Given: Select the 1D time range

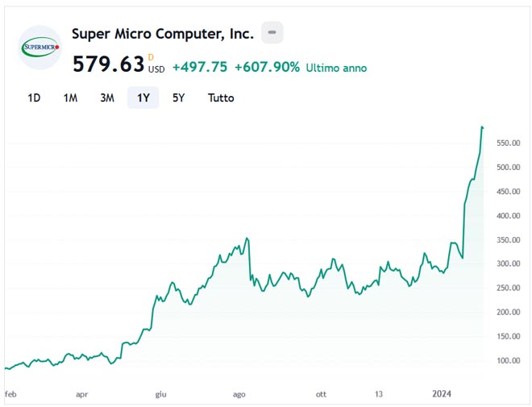Looking at the screenshot, I should [x=34, y=98].
